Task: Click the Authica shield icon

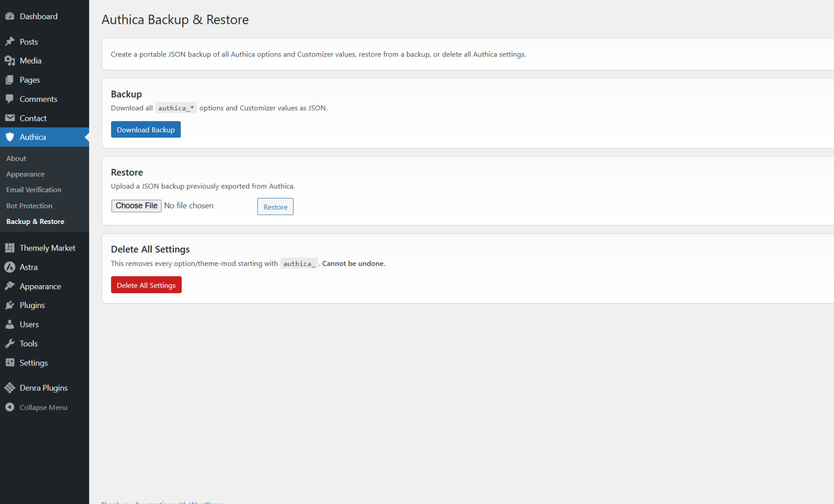Action: click(x=10, y=137)
